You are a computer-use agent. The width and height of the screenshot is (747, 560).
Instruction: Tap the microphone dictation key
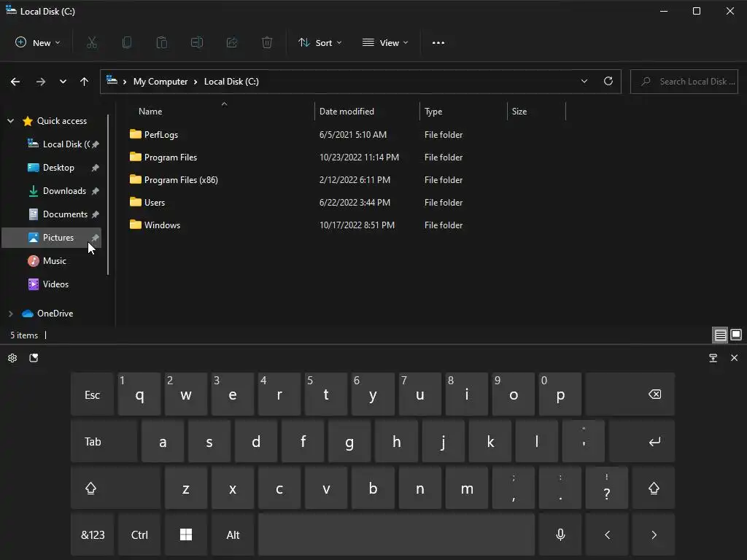click(x=560, y=534)
